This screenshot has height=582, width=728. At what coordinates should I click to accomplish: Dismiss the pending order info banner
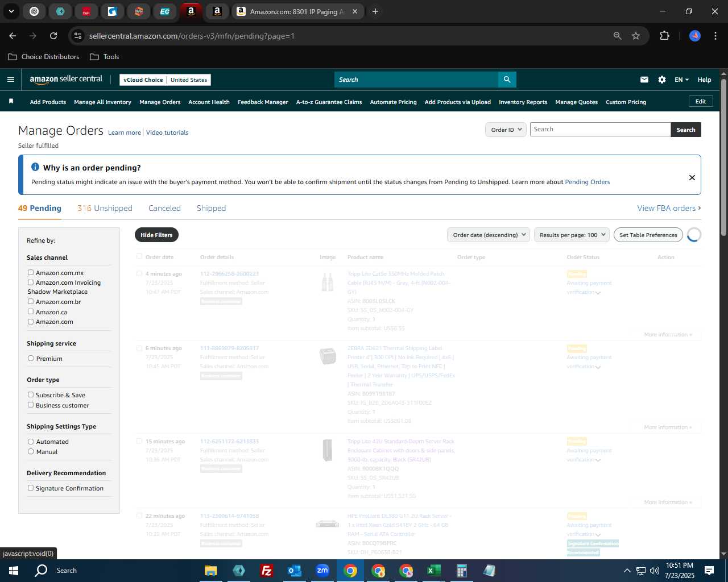[x=692, y=177]
